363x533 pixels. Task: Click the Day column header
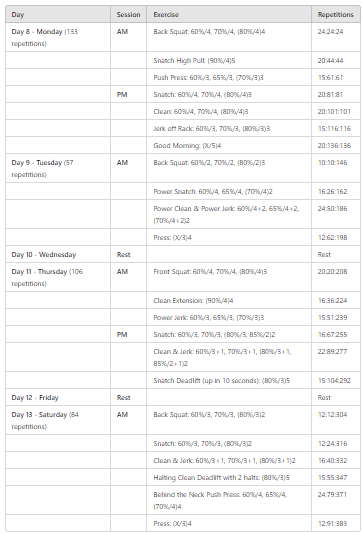click(58, 14)
